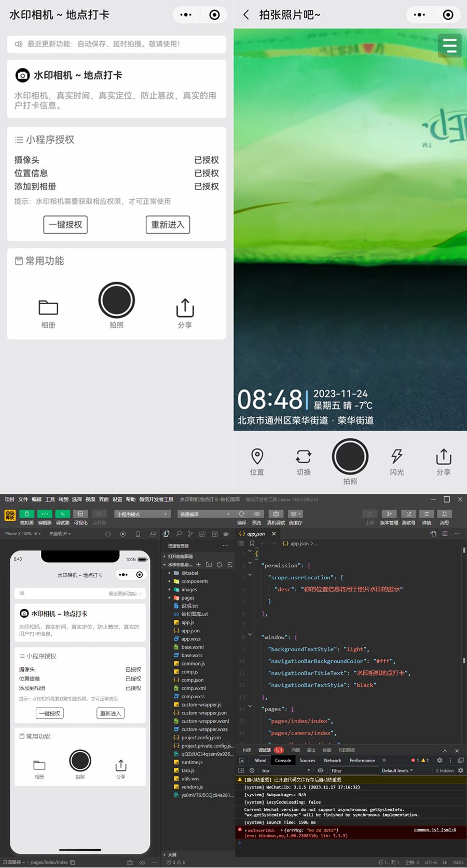Image resolution: width=467 pixels, height=868 pixels.
Task: Tap the 闪光 flash icon in camera page
Action: click(396, 456)
